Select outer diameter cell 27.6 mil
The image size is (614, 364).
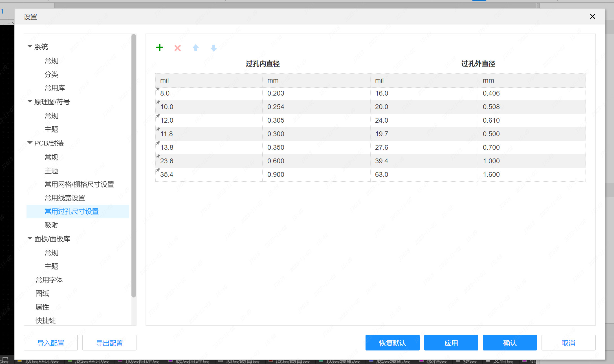coord(424,147)
